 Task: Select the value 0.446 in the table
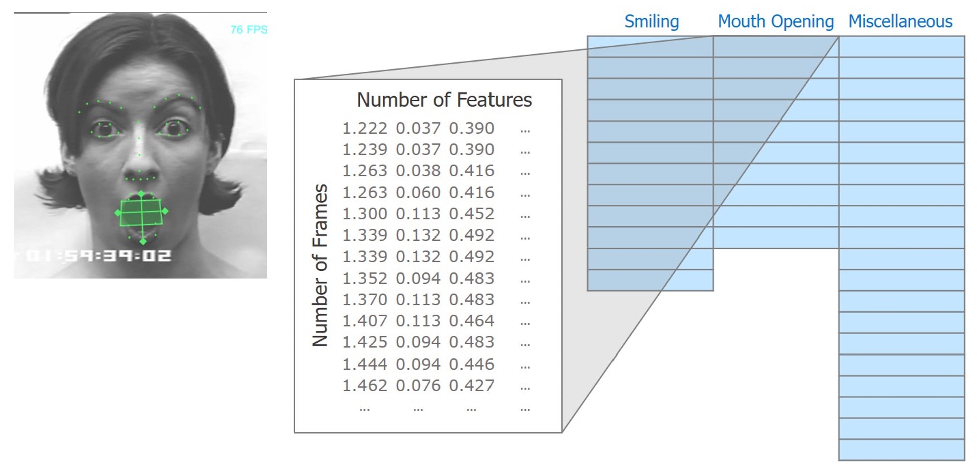pyautogui.click(x=471, y=364)
